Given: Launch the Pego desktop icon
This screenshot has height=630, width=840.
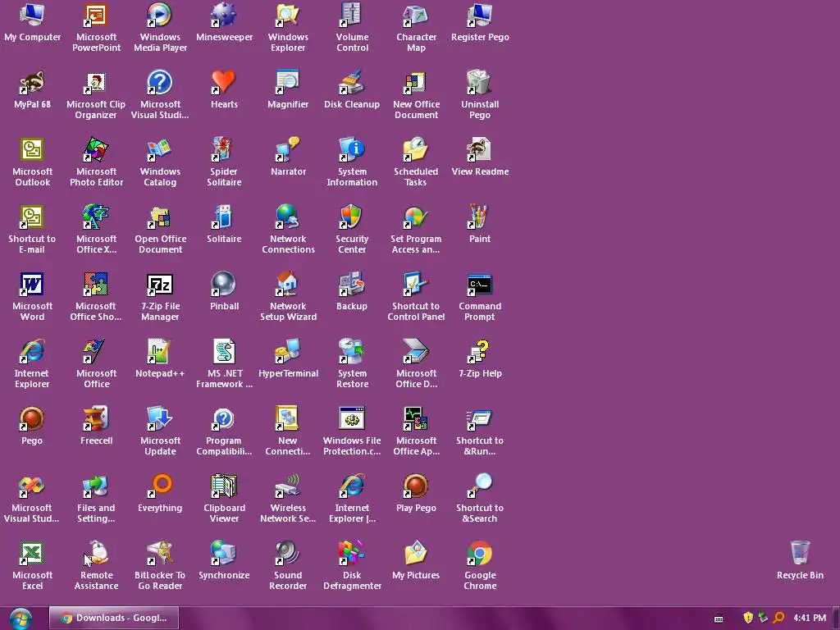Looking at the screenshot, I should pos(32,419).
